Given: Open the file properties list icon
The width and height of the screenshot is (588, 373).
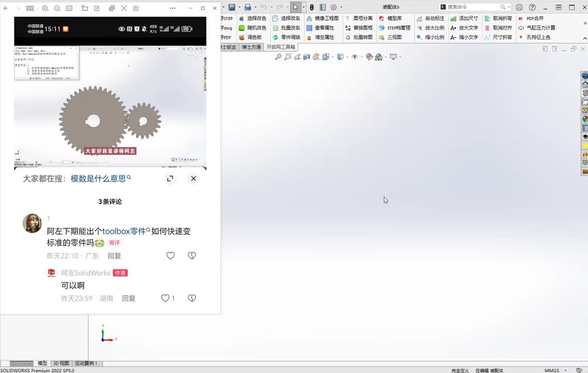Looking at the screenshot, I should coord(322,7).
